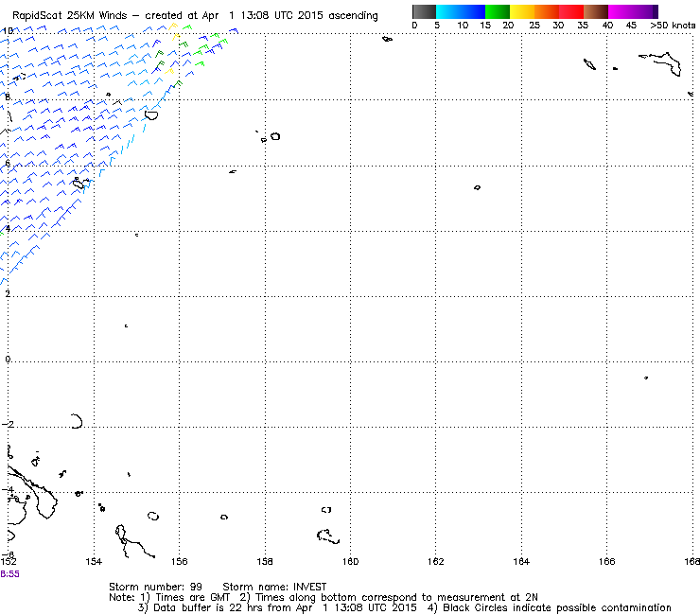Viewport: 700px width, 615px height.
Task: Click the longitude axis label 154
Action: (x=94, y=561)
